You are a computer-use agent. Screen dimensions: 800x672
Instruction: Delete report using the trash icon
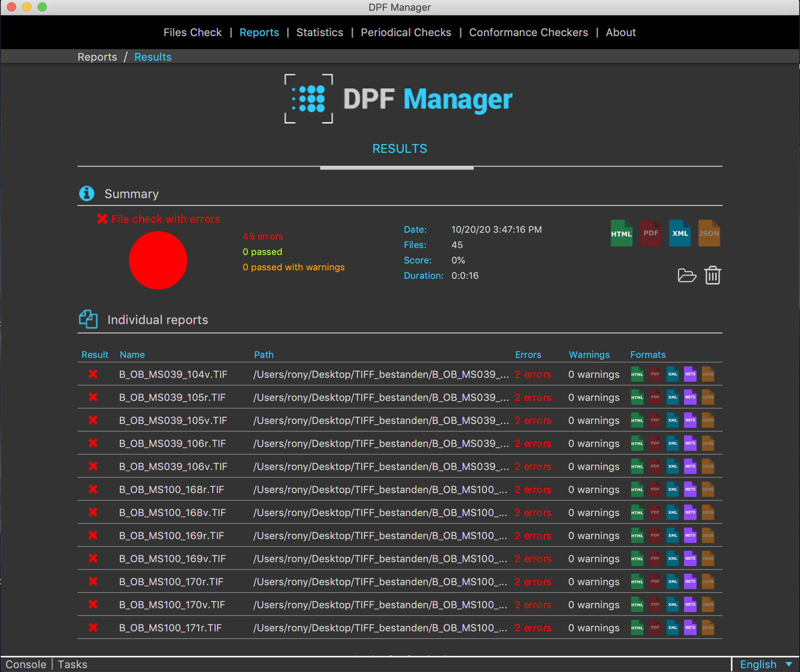point(712,275)
